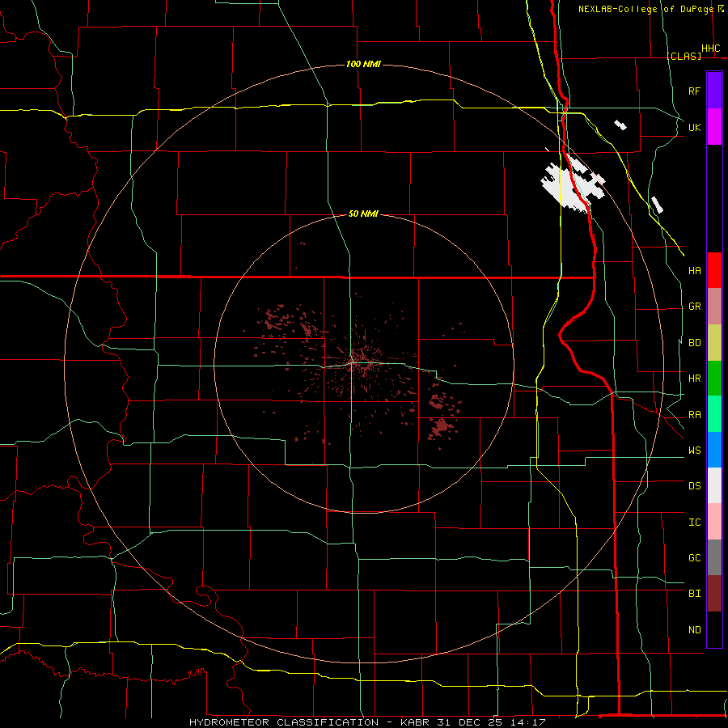This screenshot has width=728, height=728.
Task: Select the "DS" legend label
Action: (x=694, y=486)
